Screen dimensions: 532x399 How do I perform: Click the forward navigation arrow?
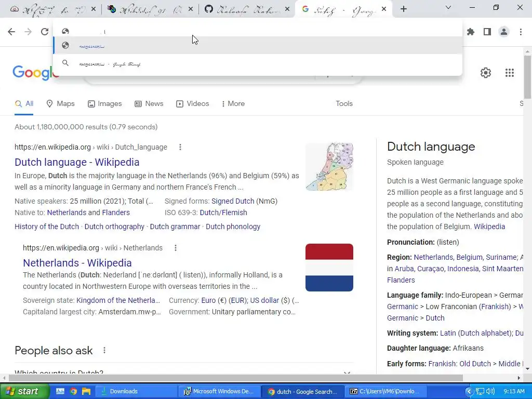tap(28, 32)
